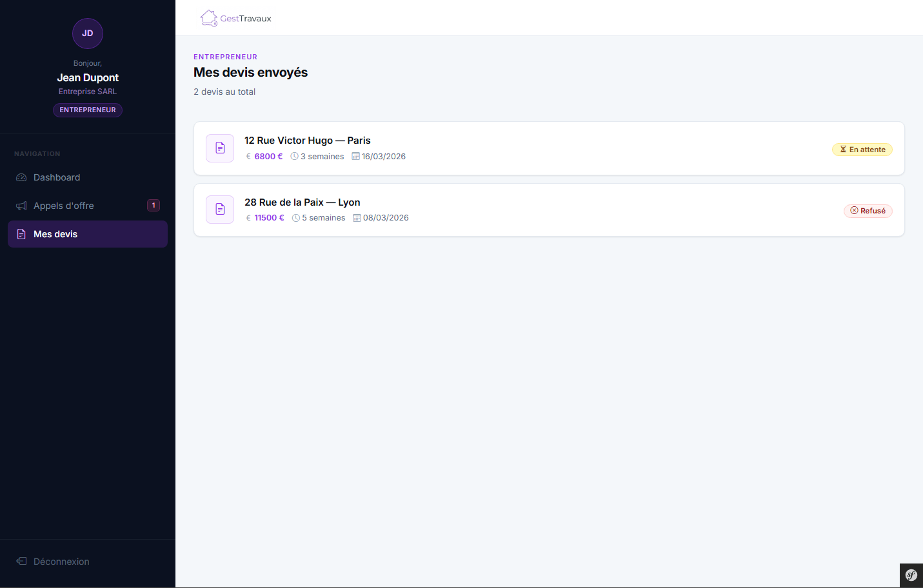This screenshot has height=588, width=923.
Task: Click the Symfony debug toolbar icon
Action: click(x=911, y=575)
